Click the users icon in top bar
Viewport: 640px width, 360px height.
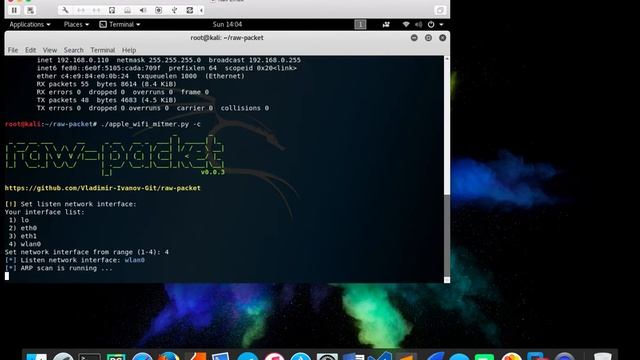[x=386, y=24]
